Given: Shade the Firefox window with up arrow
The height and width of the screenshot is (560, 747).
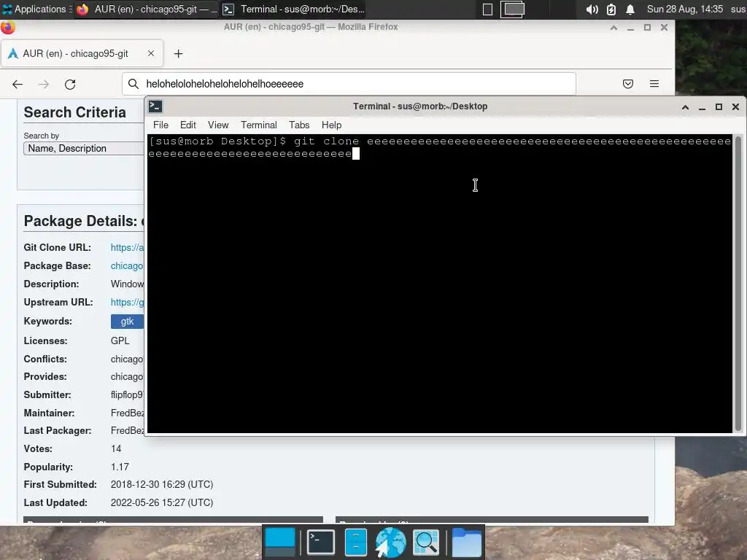Looking at the screenshot, I should pyautogui.click(x=614, y=28).
